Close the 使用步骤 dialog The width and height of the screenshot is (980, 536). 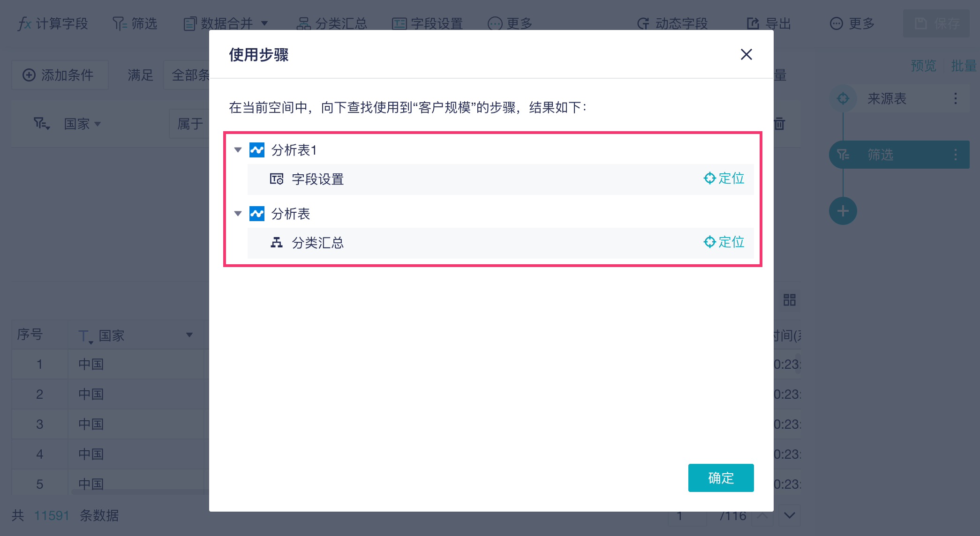746,55
